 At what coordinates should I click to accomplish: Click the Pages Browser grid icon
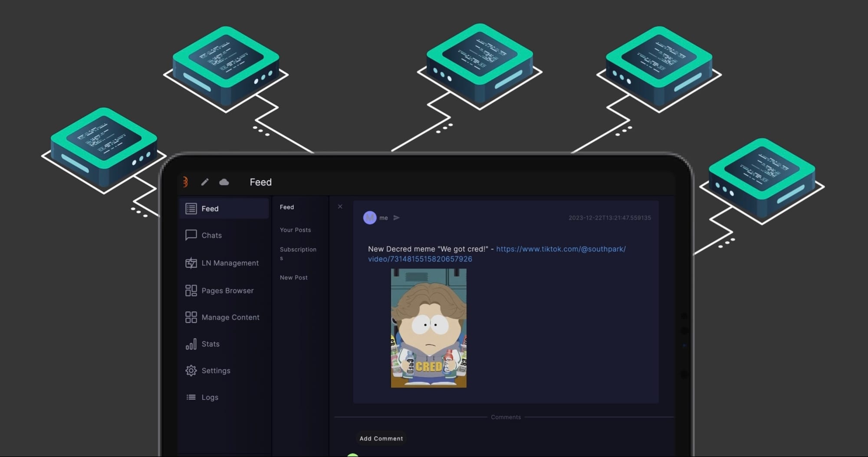[191, 291]
